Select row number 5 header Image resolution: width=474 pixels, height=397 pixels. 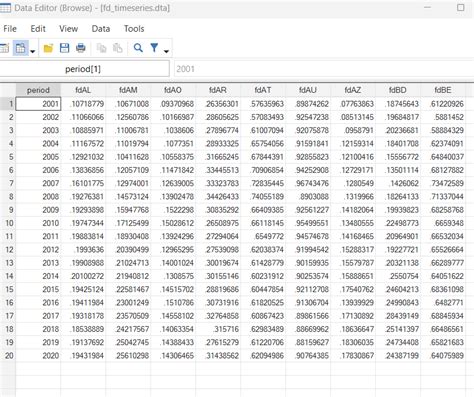coord(8,157)
